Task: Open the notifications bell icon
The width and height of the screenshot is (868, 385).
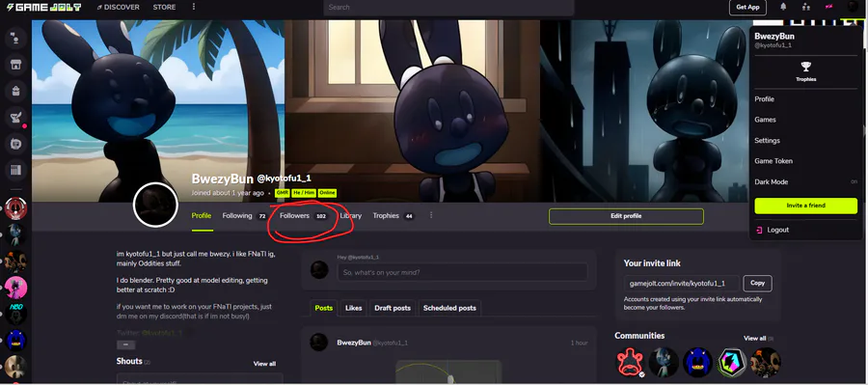Action: (783, 7)
